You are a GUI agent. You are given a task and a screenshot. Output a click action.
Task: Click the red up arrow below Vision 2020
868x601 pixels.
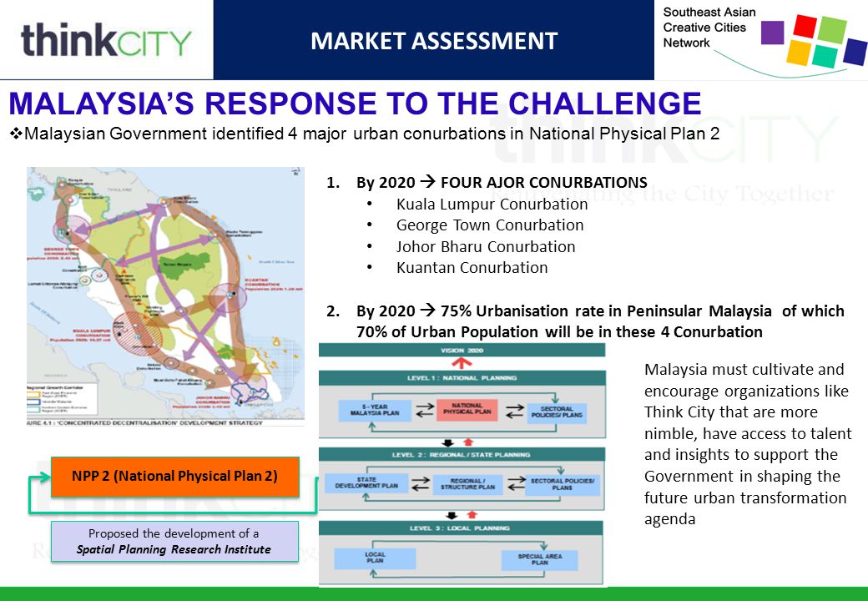pos(462,363)
